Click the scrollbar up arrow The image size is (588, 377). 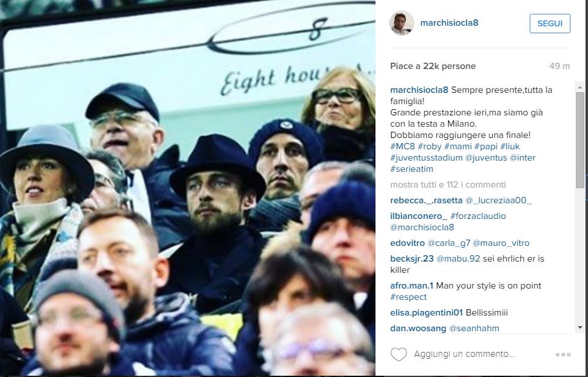[x=580, y=87]
